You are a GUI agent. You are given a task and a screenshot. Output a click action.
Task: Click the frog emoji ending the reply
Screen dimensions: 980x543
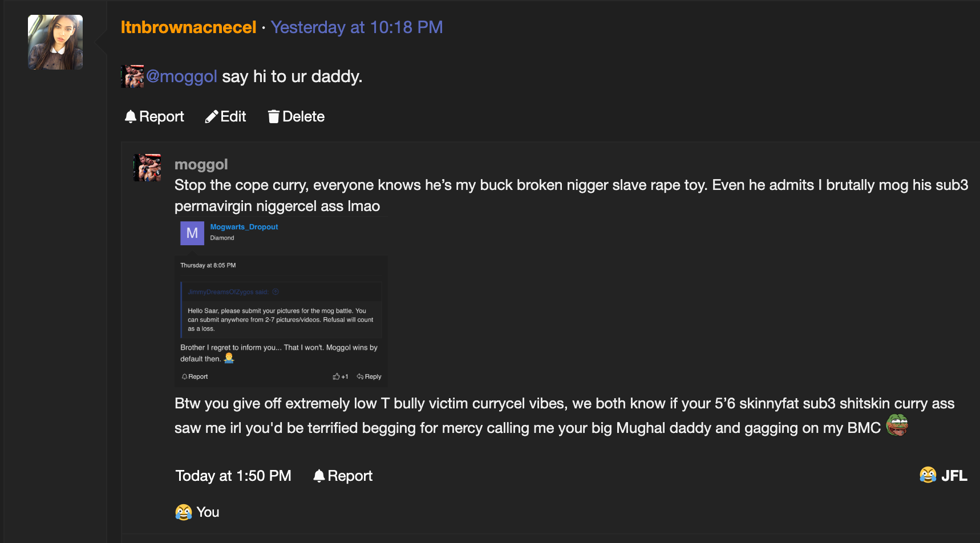(x=897, y=426)
